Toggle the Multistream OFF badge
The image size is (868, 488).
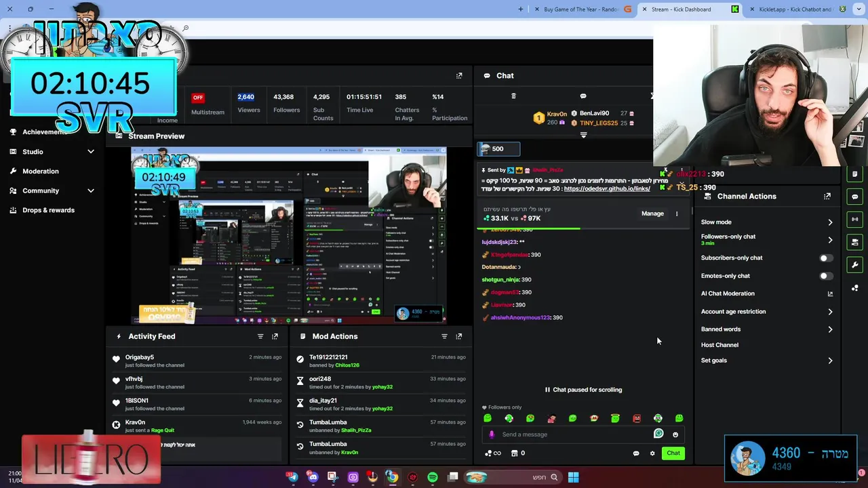pos(198,98)
